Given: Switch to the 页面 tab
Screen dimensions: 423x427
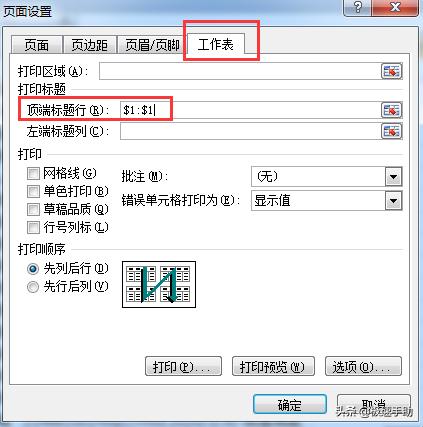Looking at the screenshot, I should (x=37, y=45).
